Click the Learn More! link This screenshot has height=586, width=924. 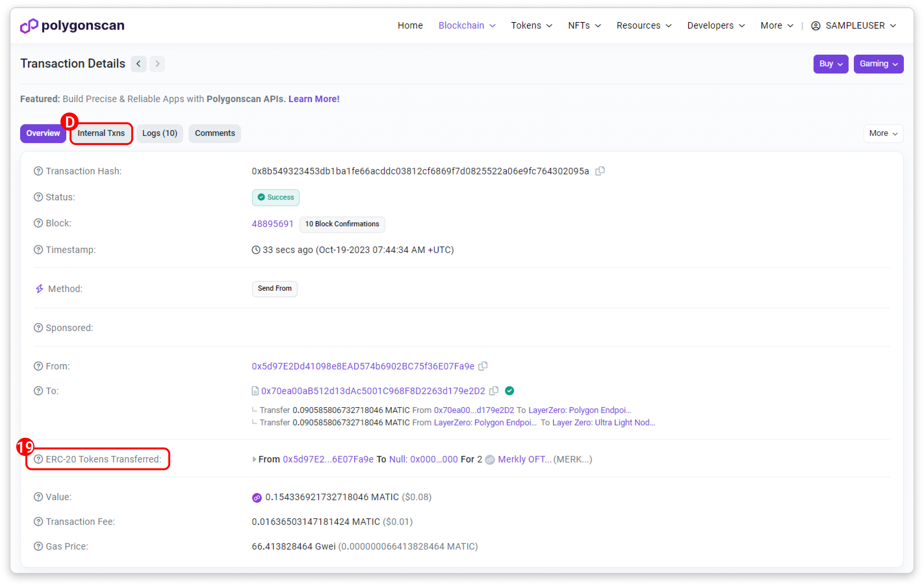point(314,99)
